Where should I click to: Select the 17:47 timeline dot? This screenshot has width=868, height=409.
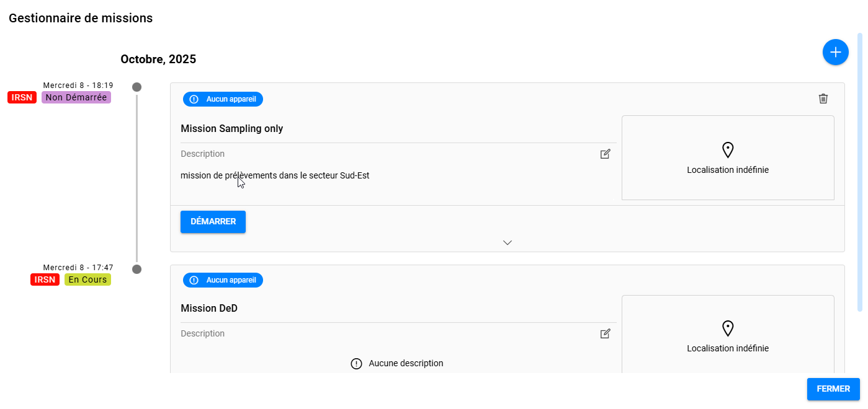click(136, 269)
